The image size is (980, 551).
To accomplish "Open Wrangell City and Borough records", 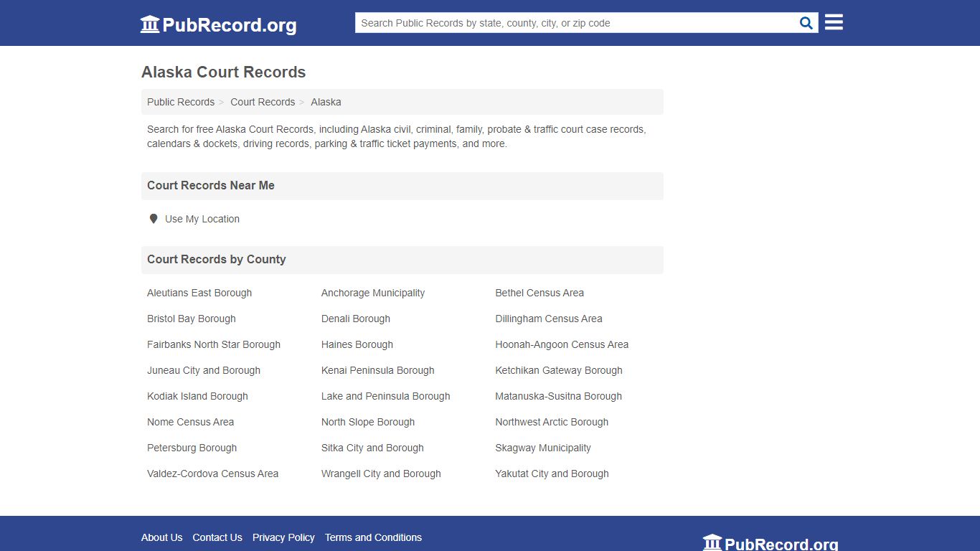I will 381,474.
